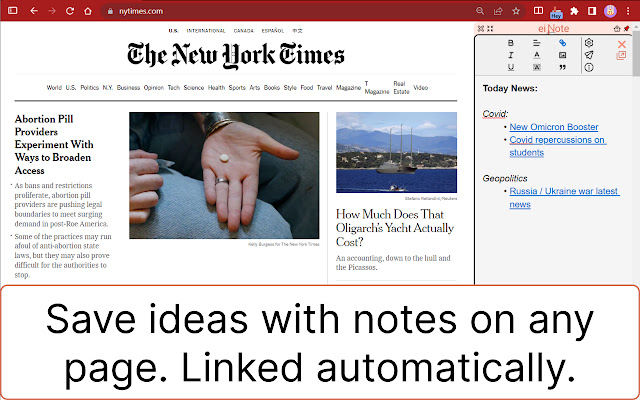Go to ei Note home icon
The width and height of the screenshot is (640, 400).
point(617,29)
